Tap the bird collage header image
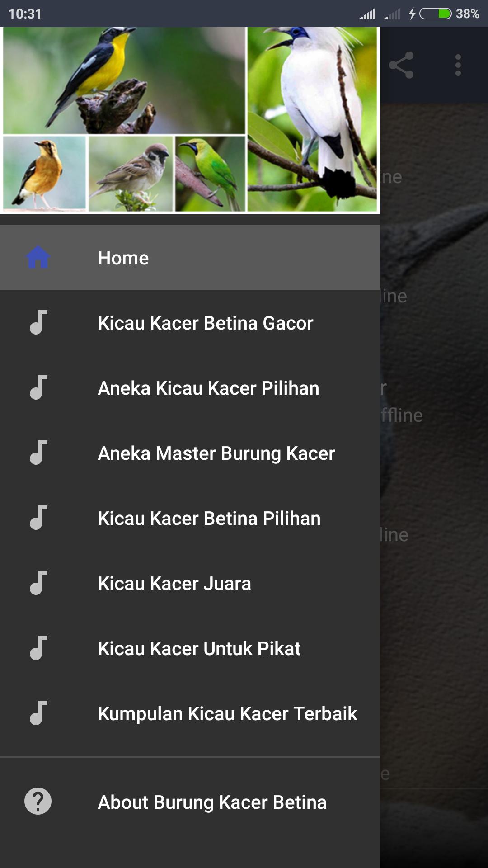 pos(190,120)
